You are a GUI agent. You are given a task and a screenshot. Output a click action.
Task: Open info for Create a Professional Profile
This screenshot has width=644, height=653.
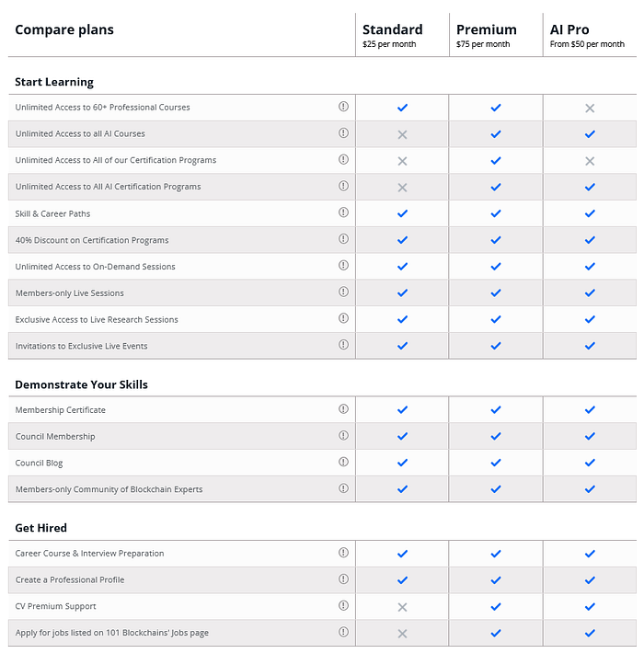pos(343,579)
